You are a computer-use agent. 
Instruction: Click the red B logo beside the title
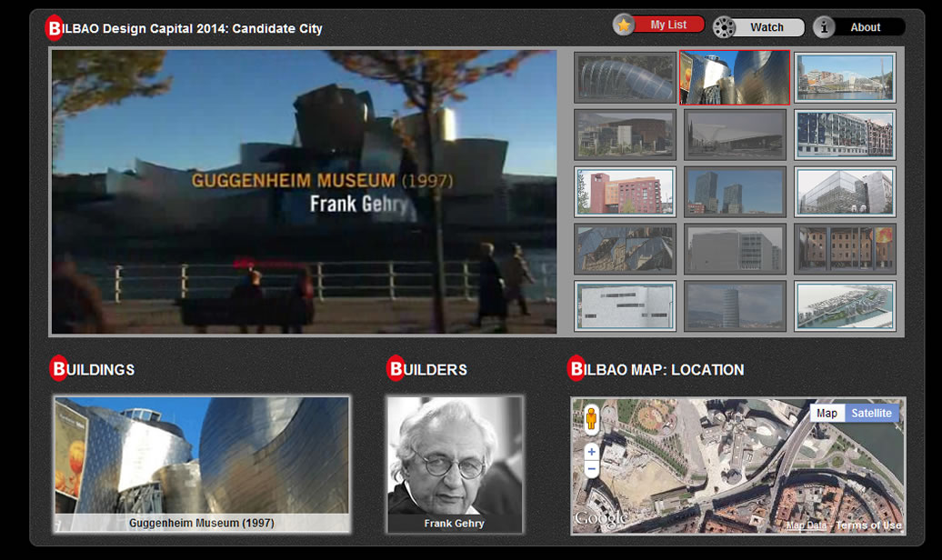click(54, 27)
